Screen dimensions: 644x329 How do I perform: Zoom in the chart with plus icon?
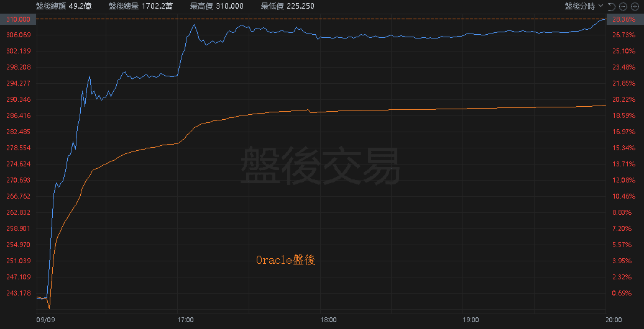coord(634,6)
